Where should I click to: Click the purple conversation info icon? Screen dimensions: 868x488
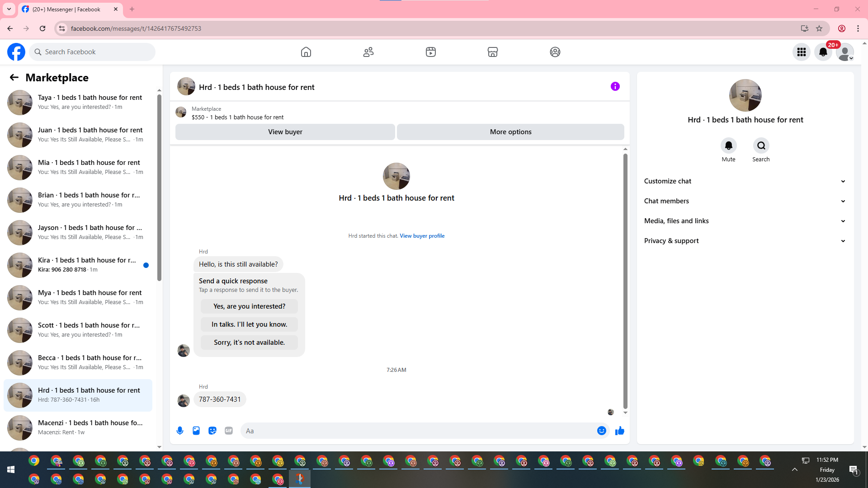click(615, 86)
